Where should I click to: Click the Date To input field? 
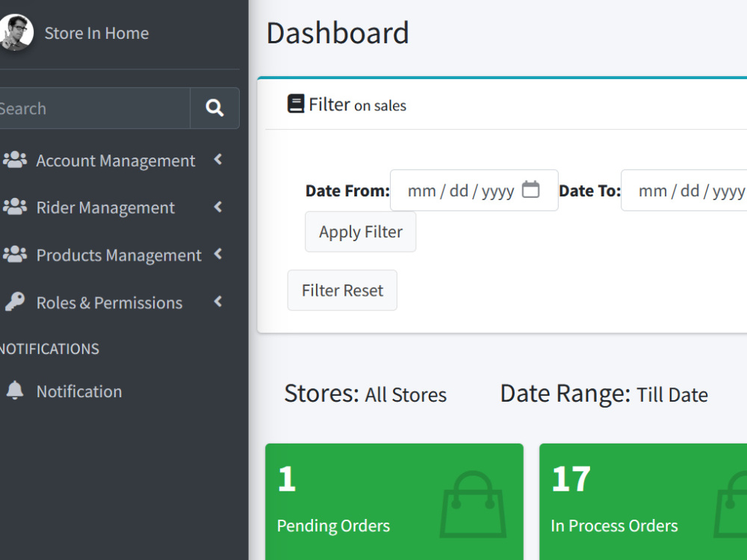(684, 190)
